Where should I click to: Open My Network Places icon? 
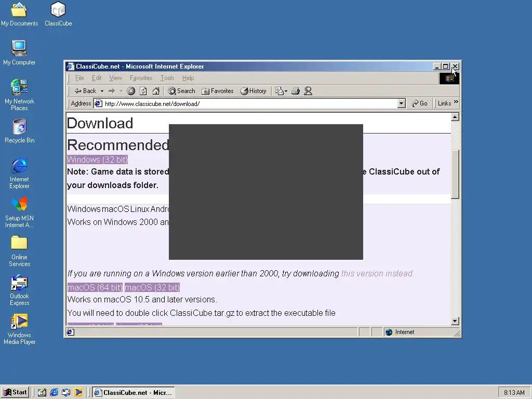[19, 95]
